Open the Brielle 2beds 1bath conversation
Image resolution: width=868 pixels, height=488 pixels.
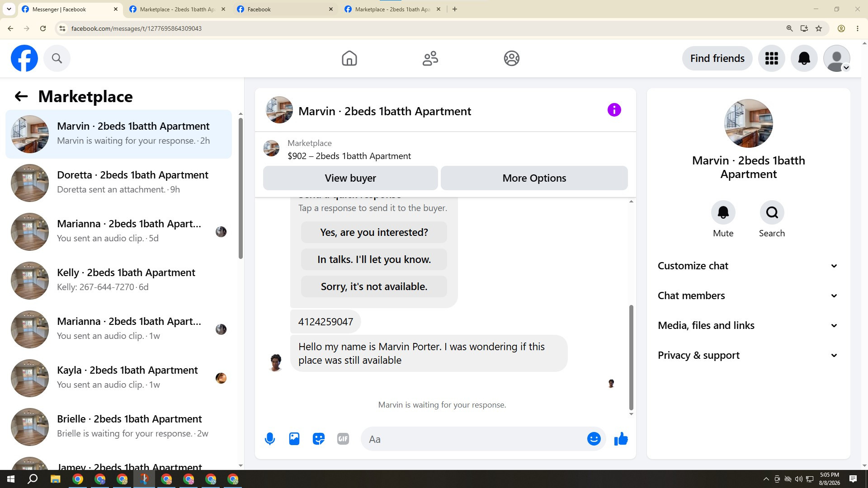click(x=118, y=427)
